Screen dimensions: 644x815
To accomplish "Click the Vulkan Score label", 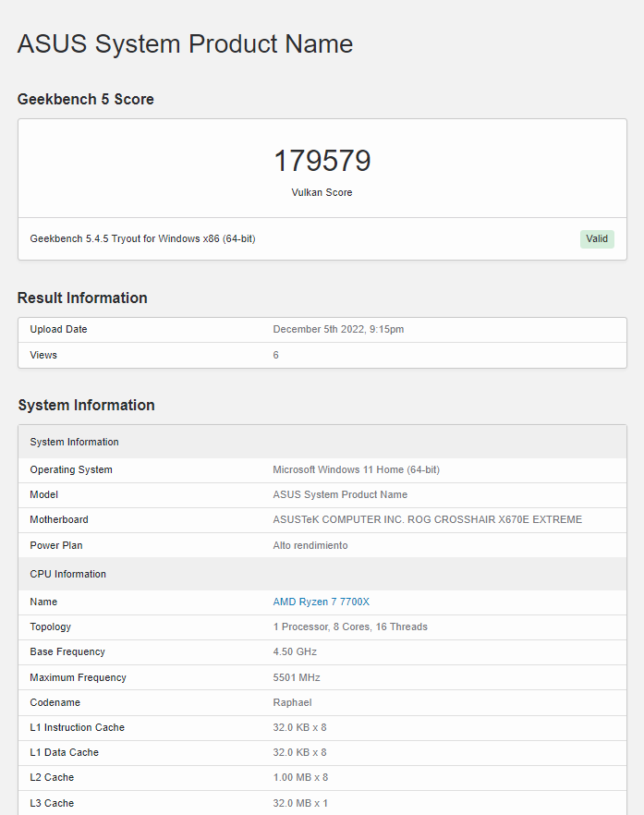I will click(322, 192).
